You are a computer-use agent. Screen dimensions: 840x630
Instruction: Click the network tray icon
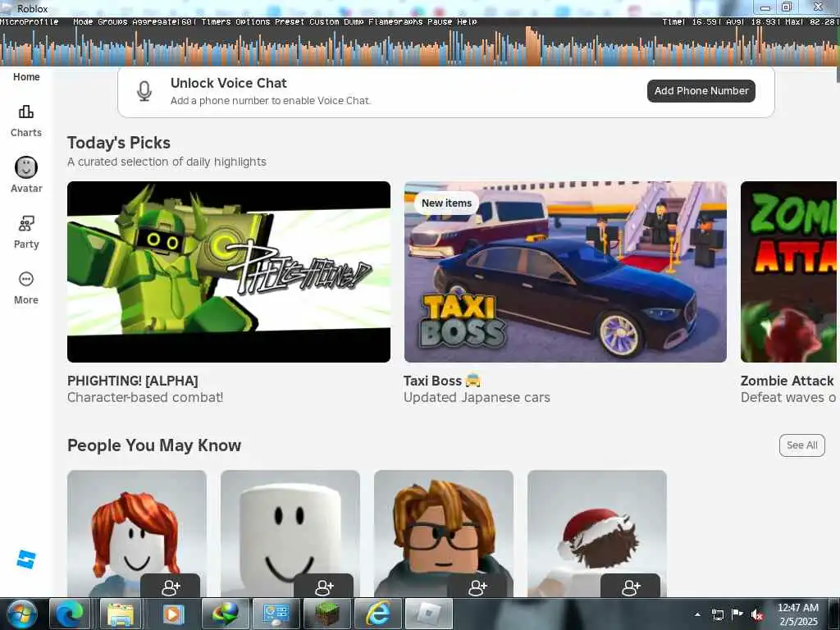tap(717, 614)
